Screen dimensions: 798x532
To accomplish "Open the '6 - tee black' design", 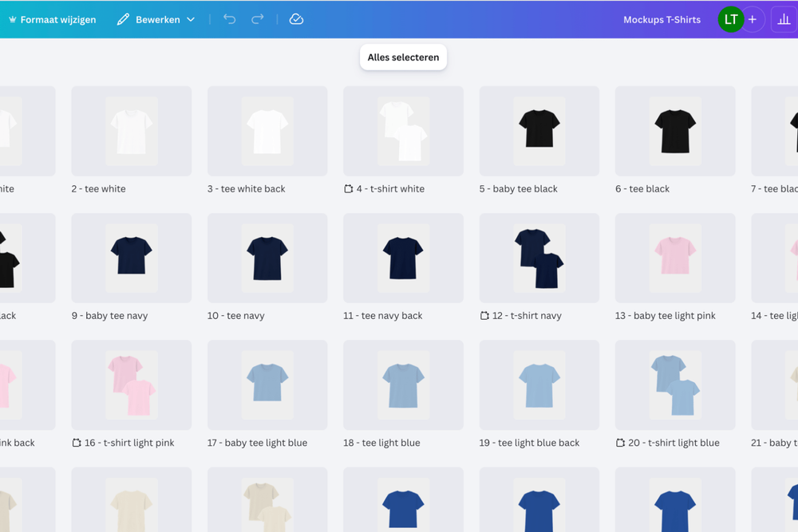I will (674, 131).
